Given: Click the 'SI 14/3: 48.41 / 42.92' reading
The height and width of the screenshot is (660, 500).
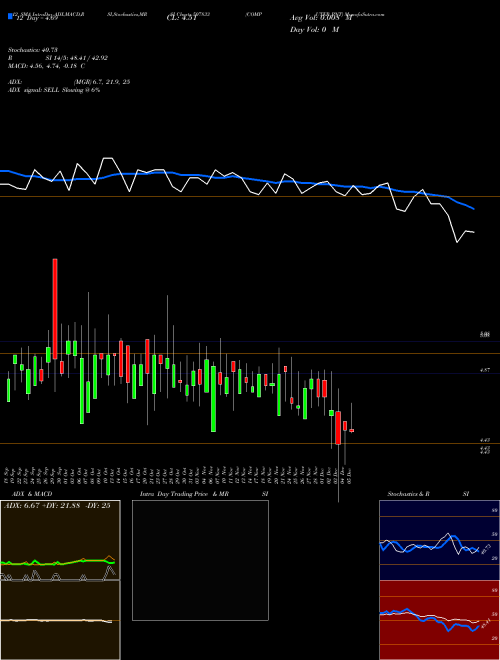Looking at the screenshot, I should tap(77, 58).
